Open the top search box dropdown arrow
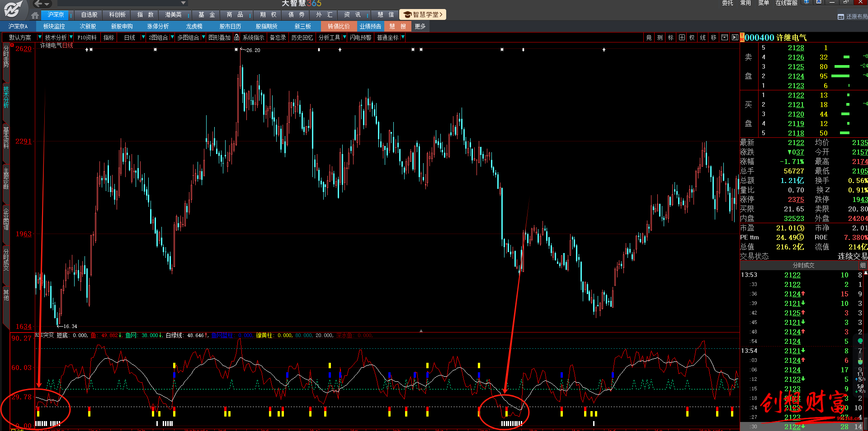This screenshot has width=868, height=431. pos(183,3)
